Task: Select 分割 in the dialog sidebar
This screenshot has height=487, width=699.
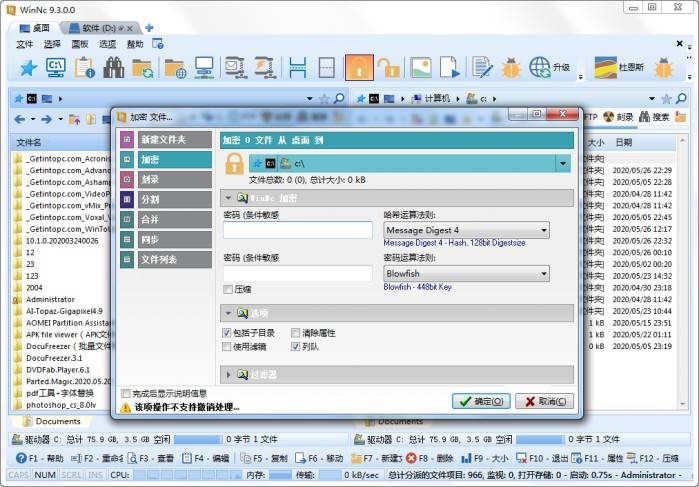Action: (165, 200)
